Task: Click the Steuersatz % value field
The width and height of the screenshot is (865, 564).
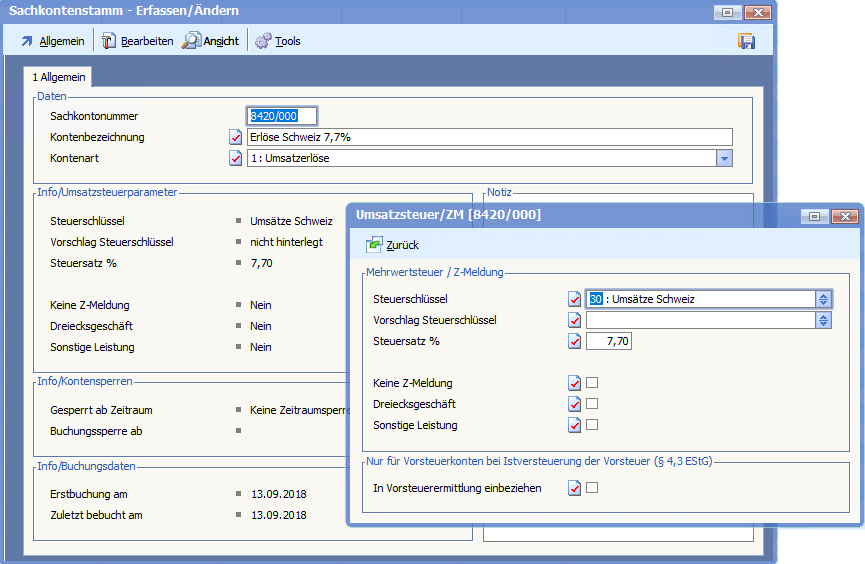Action: coord(609,341)
